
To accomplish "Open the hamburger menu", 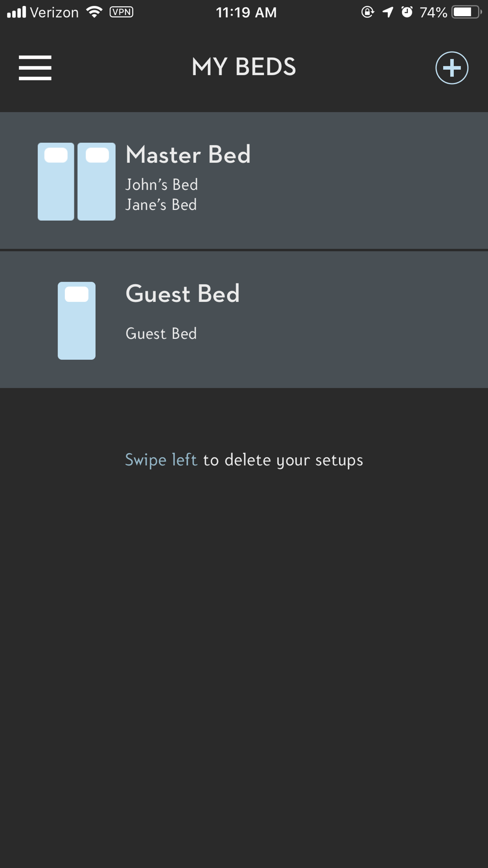I will [x=35, y=67].
